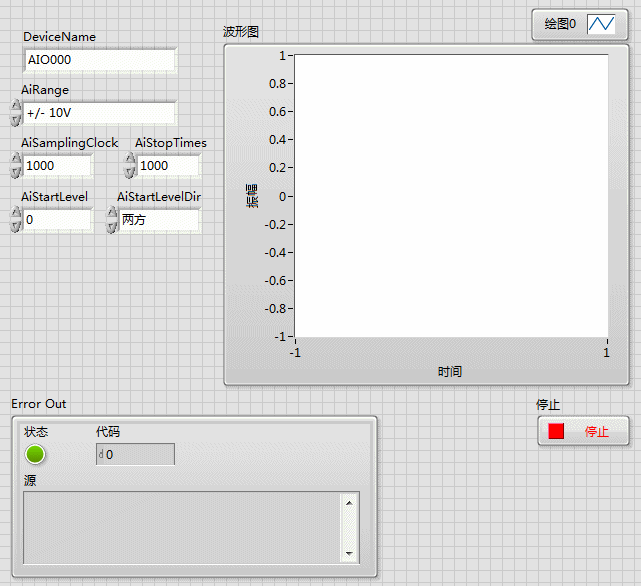The height and width of the screenshot is (586, 641).
Task: Click inside the white 波形图 plot area
Action: 450,195
